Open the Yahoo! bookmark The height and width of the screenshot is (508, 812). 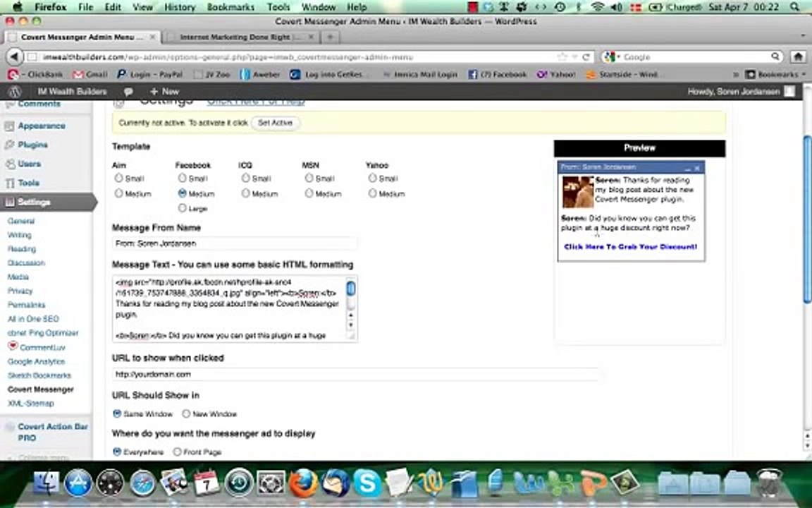(x=555, y=75)
